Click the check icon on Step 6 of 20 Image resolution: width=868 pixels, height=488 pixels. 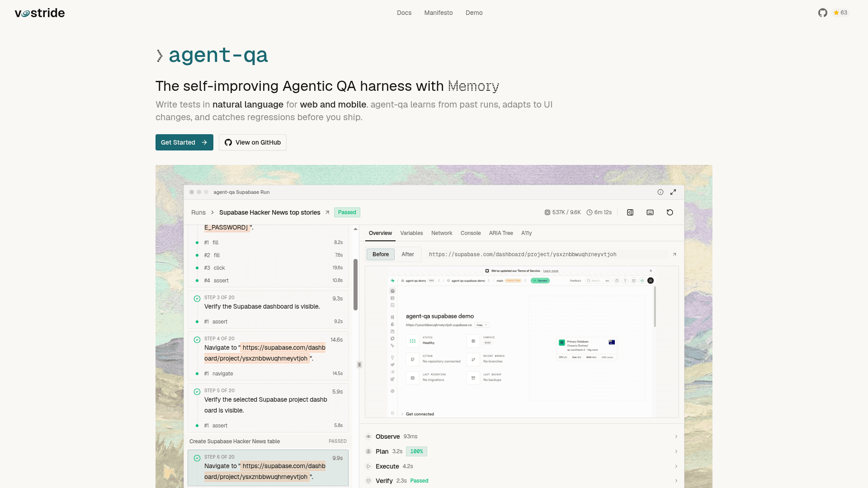197,458
